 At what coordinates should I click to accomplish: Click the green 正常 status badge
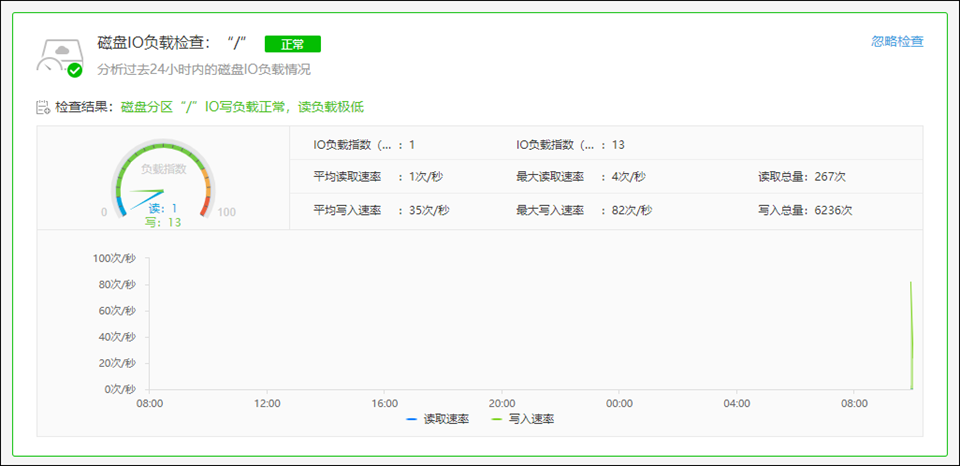click(x=292, y=44)
